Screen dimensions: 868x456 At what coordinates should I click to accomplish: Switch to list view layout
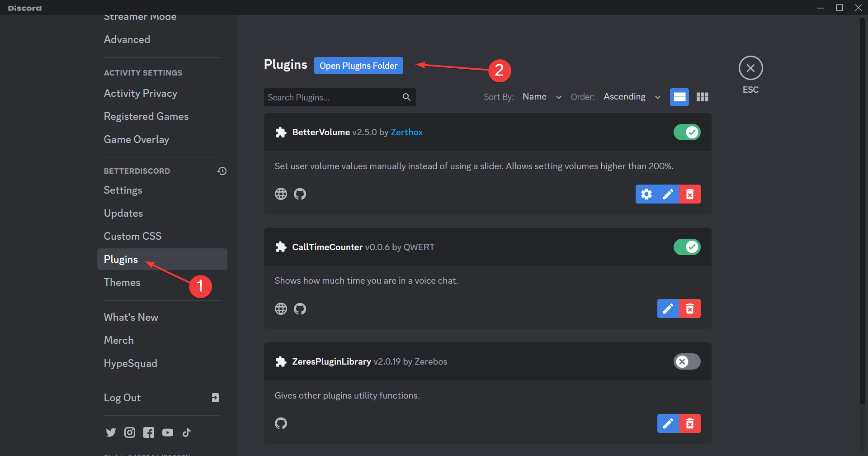pos(679,97)
